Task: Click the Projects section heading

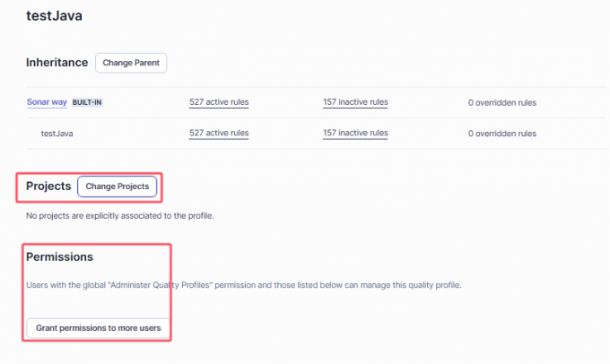Action: (x=48, y=186)
